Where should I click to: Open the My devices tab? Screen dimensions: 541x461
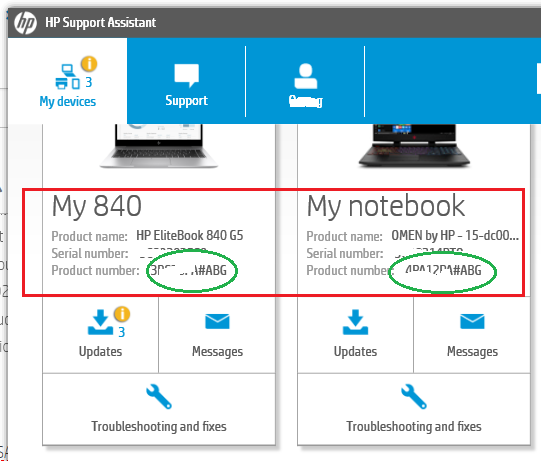[68, 81]
